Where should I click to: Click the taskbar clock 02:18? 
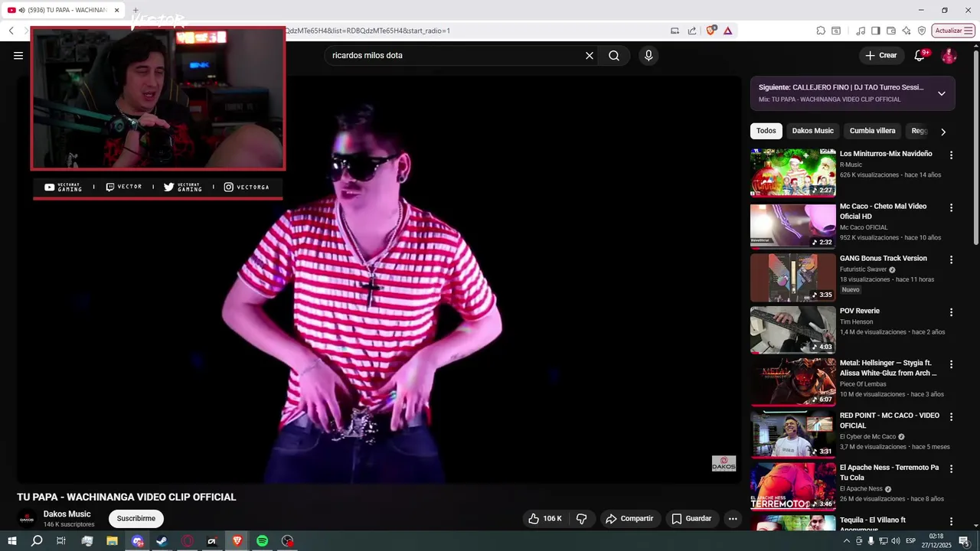coord(936,541)
